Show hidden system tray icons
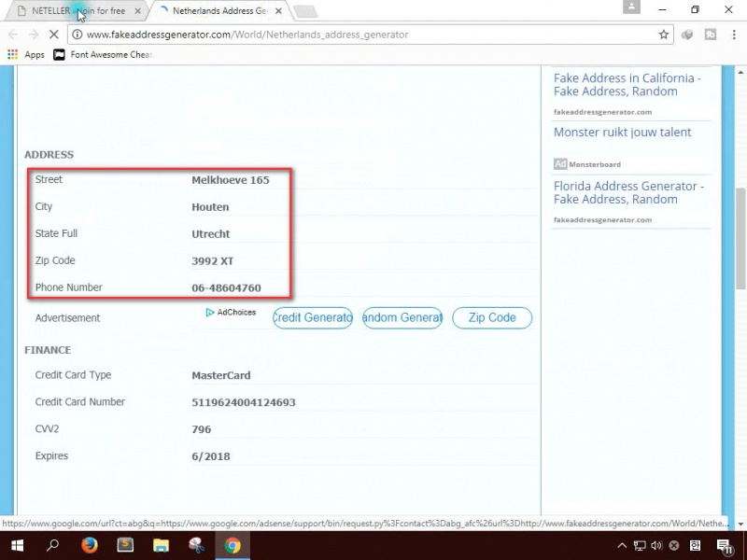 [622, 546]
